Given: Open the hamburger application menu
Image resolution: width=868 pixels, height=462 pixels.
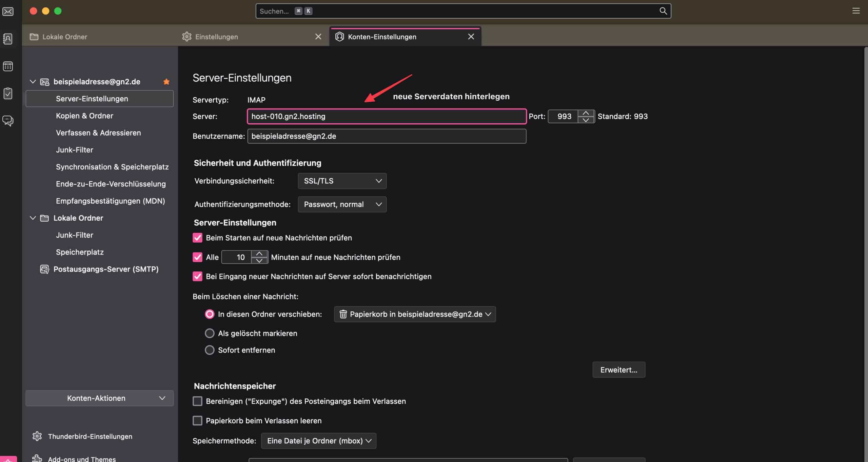Looking at the screenshot, I should coord(856,11).
